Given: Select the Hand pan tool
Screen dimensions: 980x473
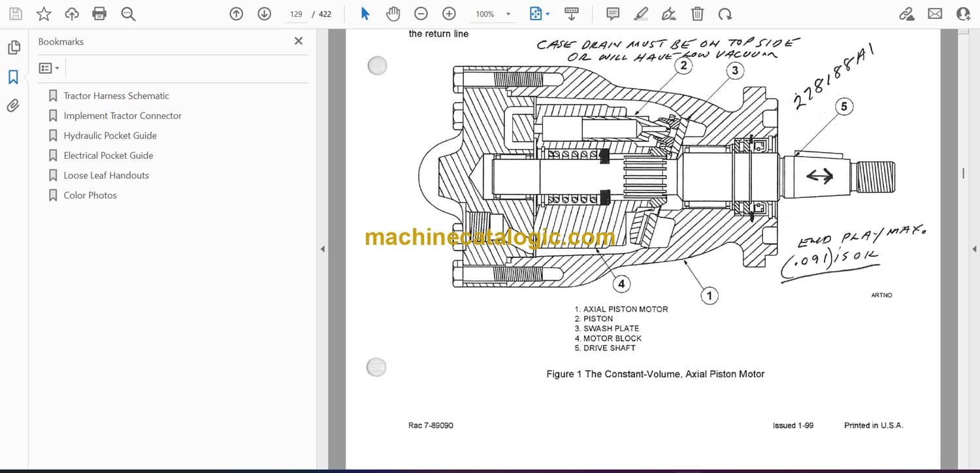Looking at the screenshot, I should coord(393,14).
